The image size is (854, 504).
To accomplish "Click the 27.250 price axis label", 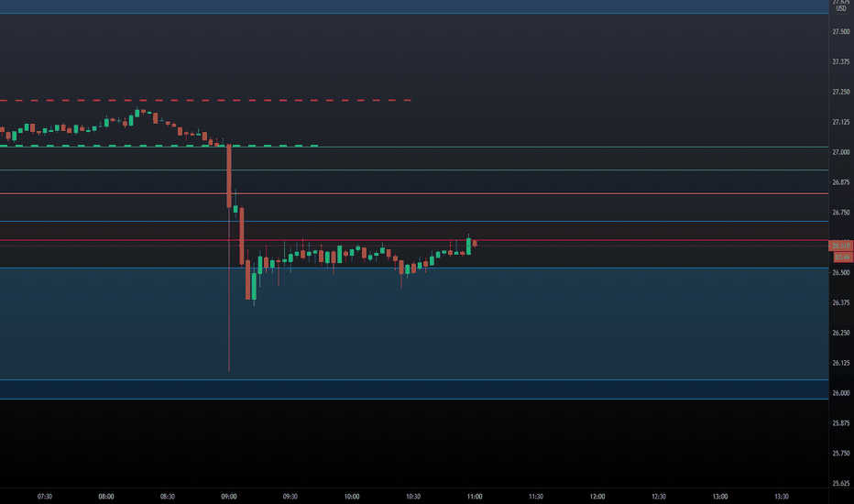I will 841,92.
